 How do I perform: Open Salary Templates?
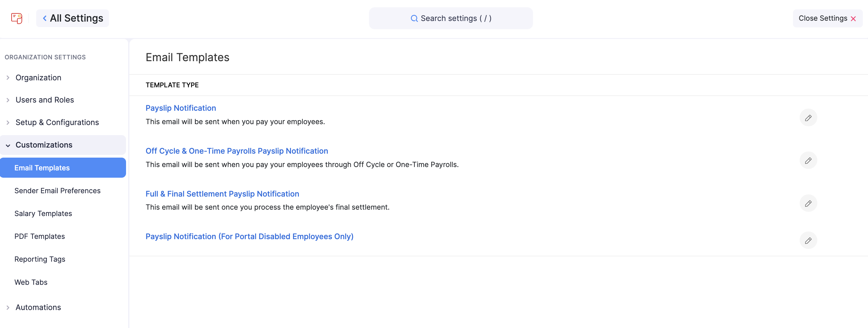coord(43,213)
